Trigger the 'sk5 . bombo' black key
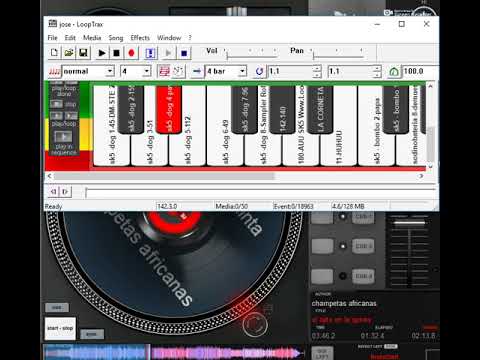Viewport: 480px width, 360px height. click(396, 109)
